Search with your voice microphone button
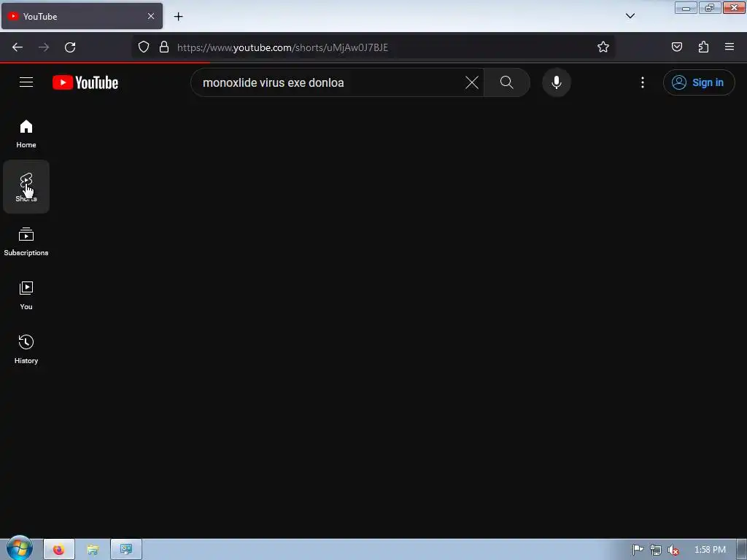 [x=557, y=82]
